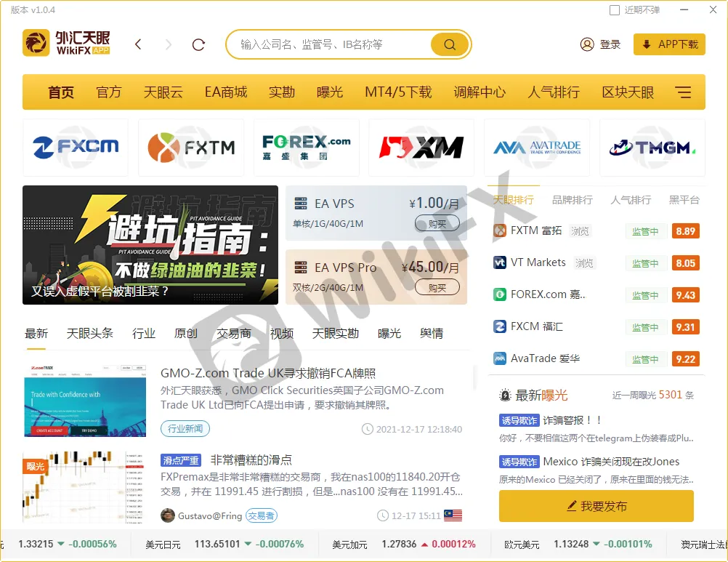Open FXCM broker logo card
The width and height of the screenshot is (728, 562).
76,148
